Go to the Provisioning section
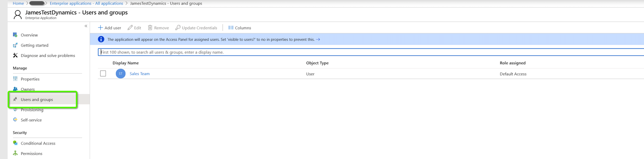 click(32, 110)
